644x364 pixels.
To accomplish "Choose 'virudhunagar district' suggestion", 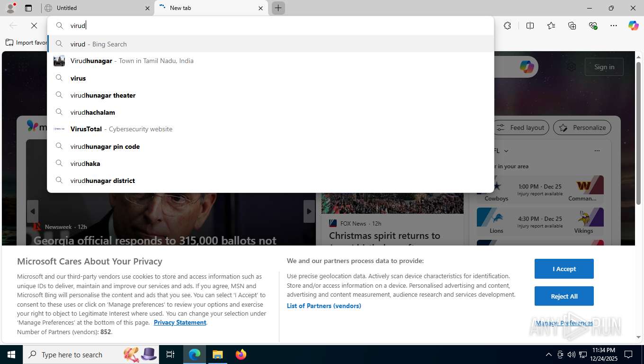I will (x=270, y=181).
